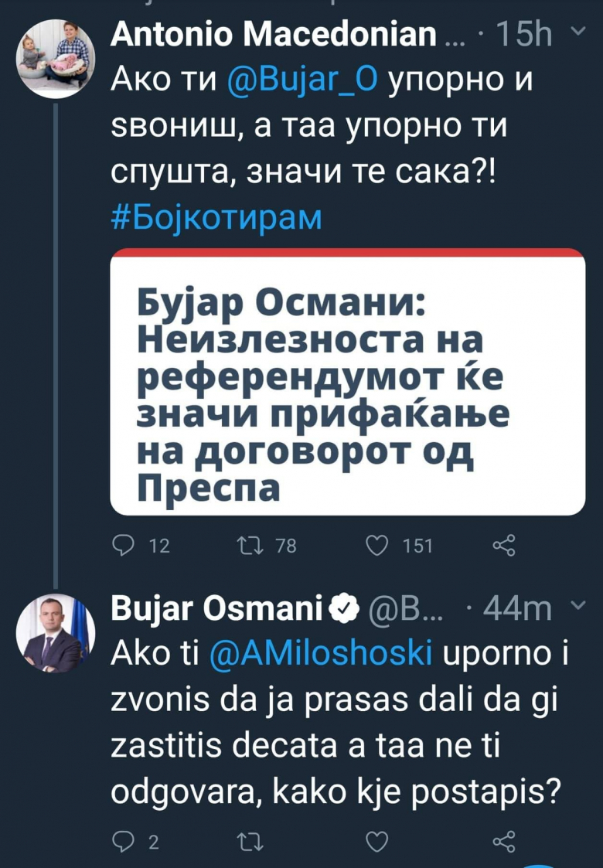
Task: Share Antonio Macedonian's tweet
Action: coord(503,546)
